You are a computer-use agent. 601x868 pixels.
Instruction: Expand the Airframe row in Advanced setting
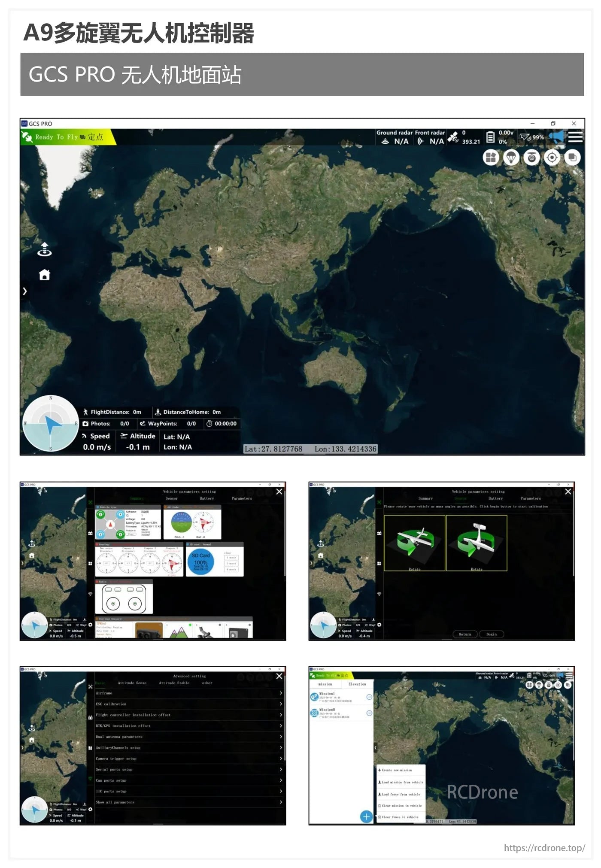pyautogui.click(x=189, y=693)
